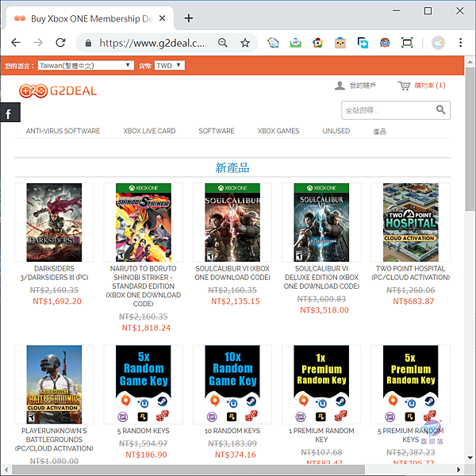Image resolution: width=476 pixels, height=476 pixels.
Task: Click the 1x Premium Random Key image
Action: pos(321,384)
